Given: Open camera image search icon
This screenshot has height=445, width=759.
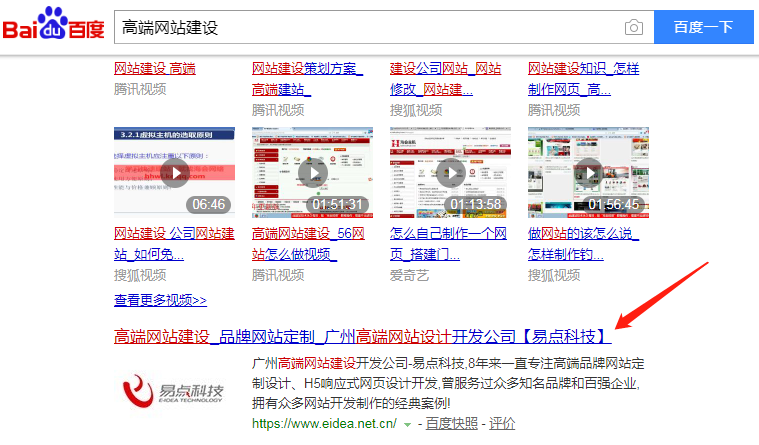Looking at the screenshot, I should pos(633,27).
